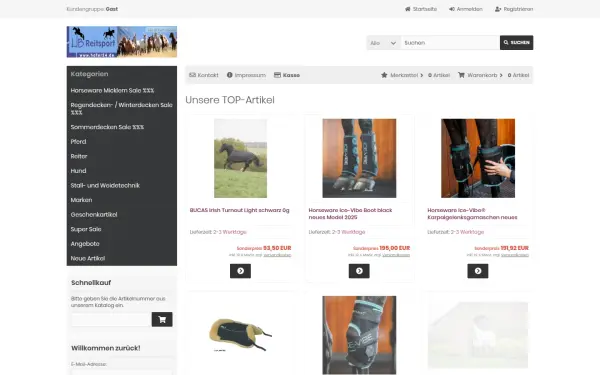Image resolution: width=600 pixels, height=375 pixels.
Task: Click the Registrieren user-plus icon
Action: tap(498, 9)
